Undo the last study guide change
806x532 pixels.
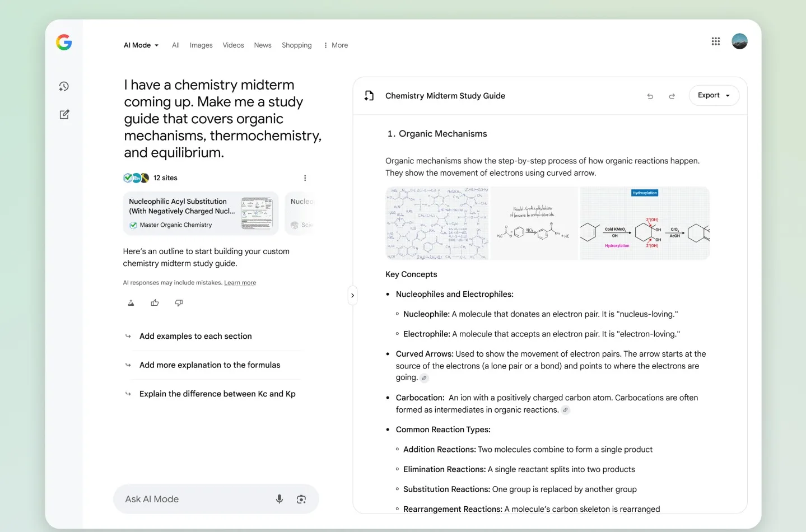(650, 96)
